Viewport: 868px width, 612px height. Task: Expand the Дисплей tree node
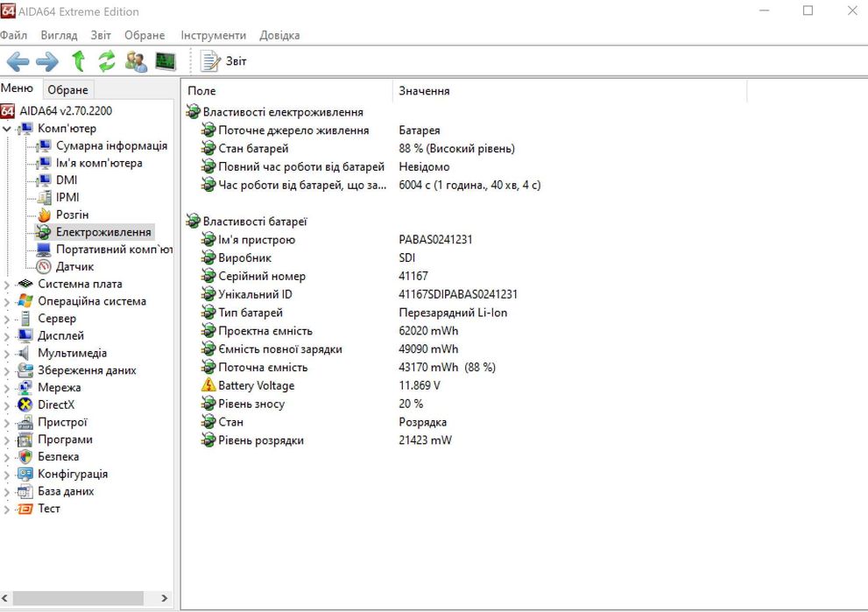pyautogui.click(x=7, y=336)
